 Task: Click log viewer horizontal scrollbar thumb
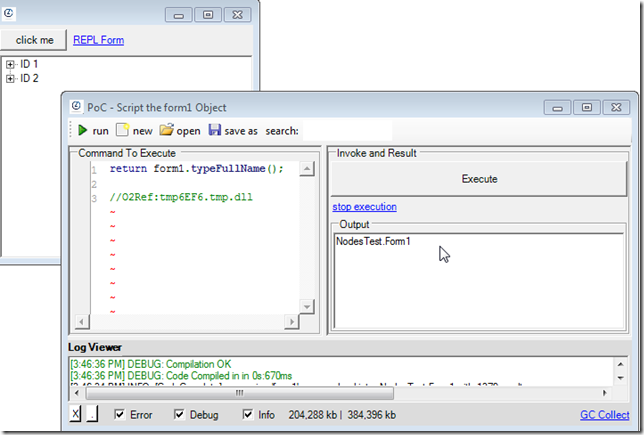click(x=239, y=393)
